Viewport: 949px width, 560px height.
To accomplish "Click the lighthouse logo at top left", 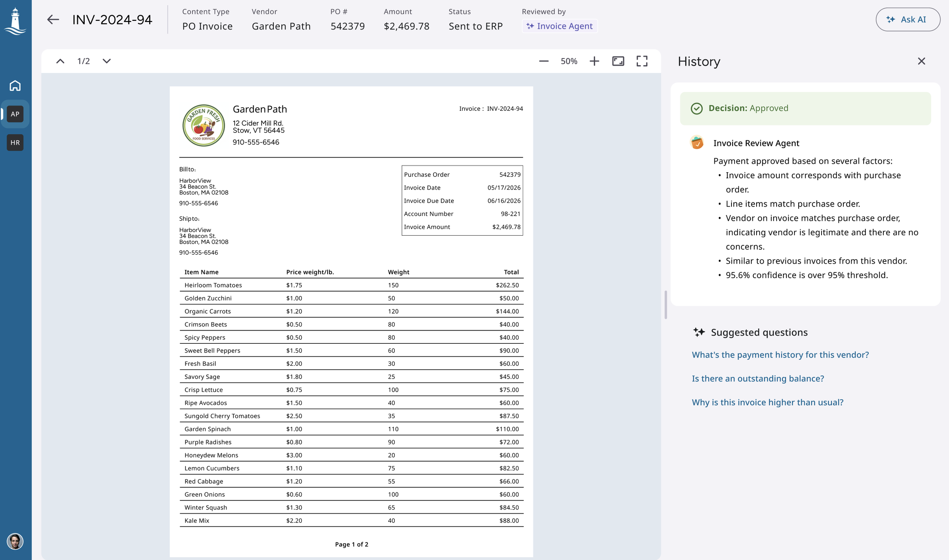I will coord(15,21).
